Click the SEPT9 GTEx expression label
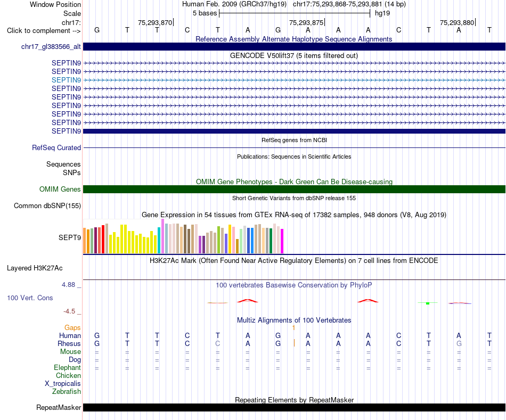 (x=70, y=238)
